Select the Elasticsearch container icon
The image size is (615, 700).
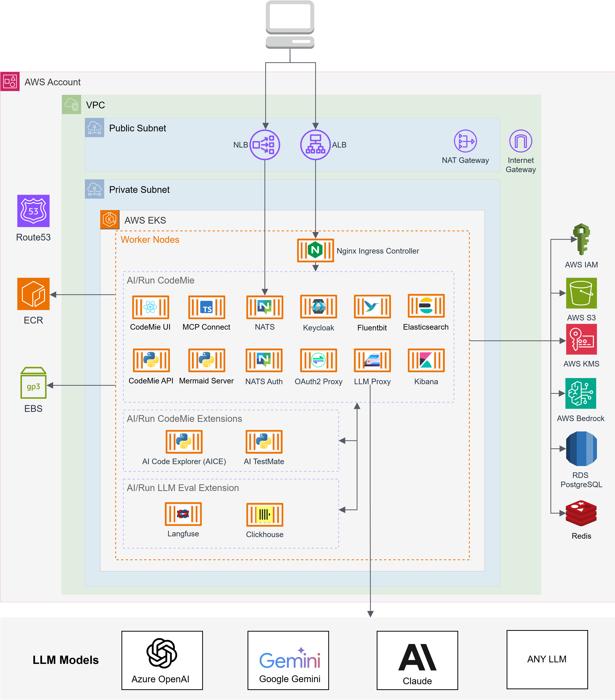[426, 307]
